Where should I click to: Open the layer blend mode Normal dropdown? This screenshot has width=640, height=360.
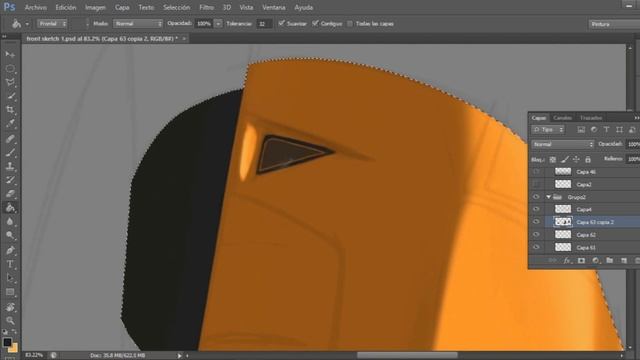tap(562, 144)
